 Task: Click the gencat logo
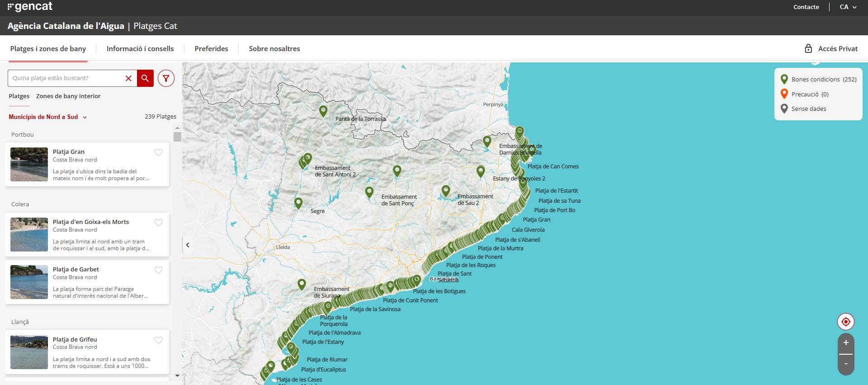30,7
